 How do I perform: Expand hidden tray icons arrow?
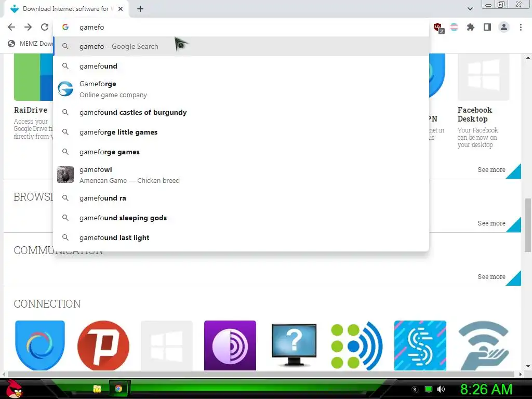point(415,390)
